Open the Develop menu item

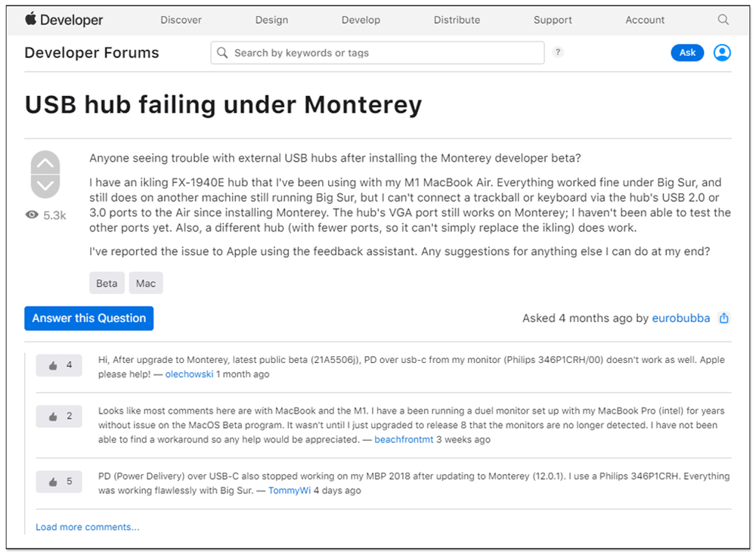(x=361, y=20)
